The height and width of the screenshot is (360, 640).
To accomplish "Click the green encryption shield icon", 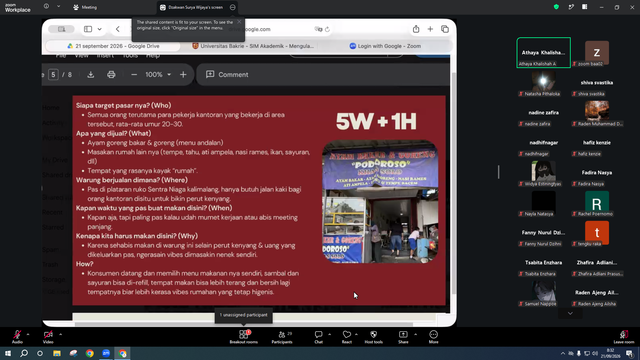I will pos(556,7).
